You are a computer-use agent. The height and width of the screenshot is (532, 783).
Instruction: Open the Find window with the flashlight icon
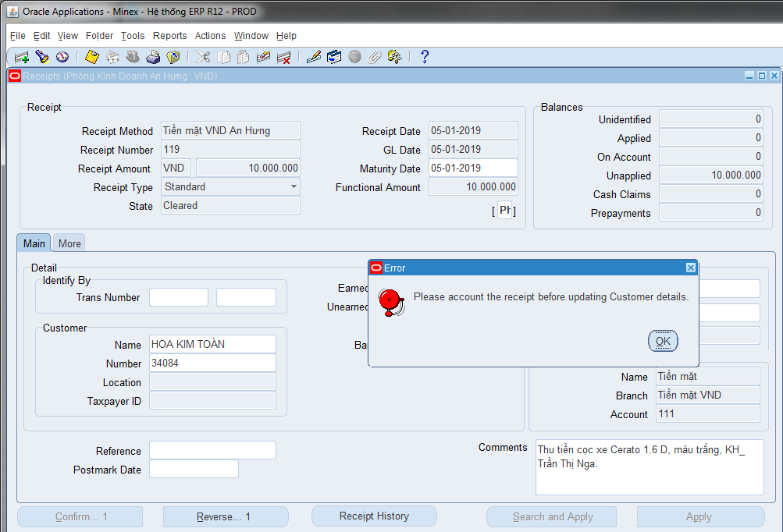[41, 56]
